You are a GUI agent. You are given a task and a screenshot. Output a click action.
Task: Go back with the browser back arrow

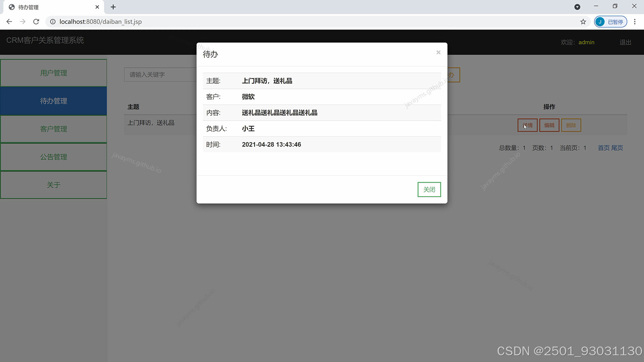[9, 21]
